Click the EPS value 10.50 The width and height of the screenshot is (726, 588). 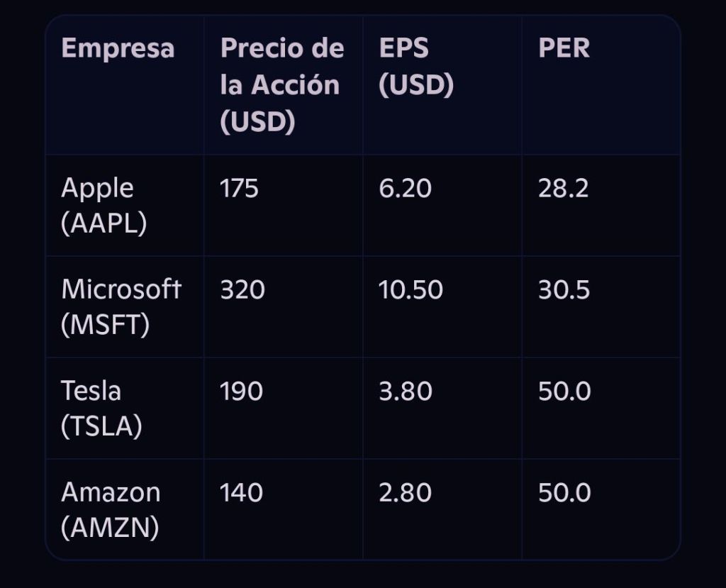(x=411, y=290)
